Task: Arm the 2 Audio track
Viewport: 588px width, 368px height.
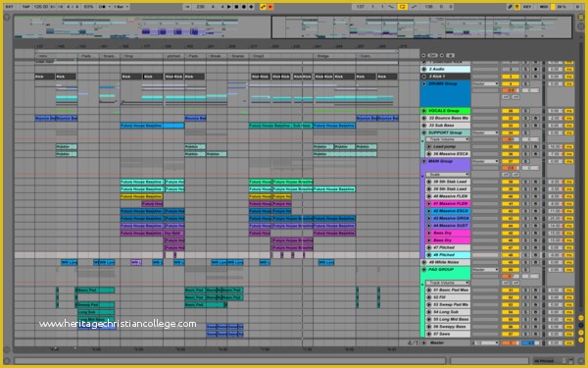Action: 535,69
